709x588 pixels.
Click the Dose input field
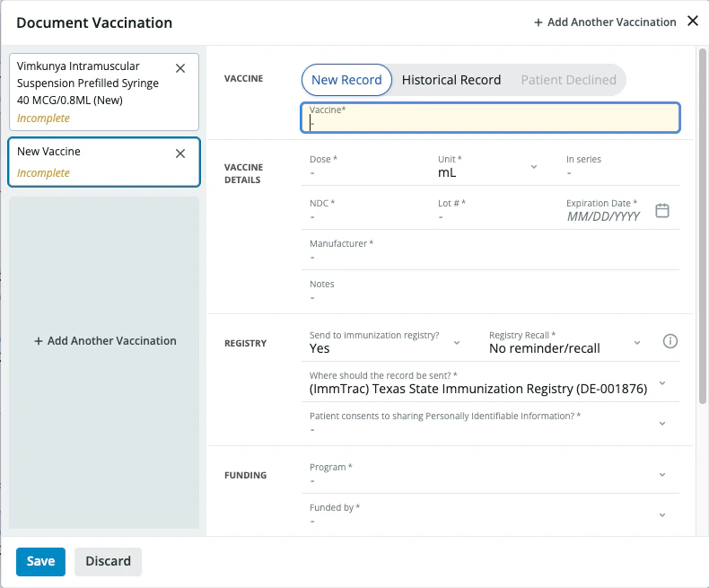pyautogui.click(x=365, y=166)
